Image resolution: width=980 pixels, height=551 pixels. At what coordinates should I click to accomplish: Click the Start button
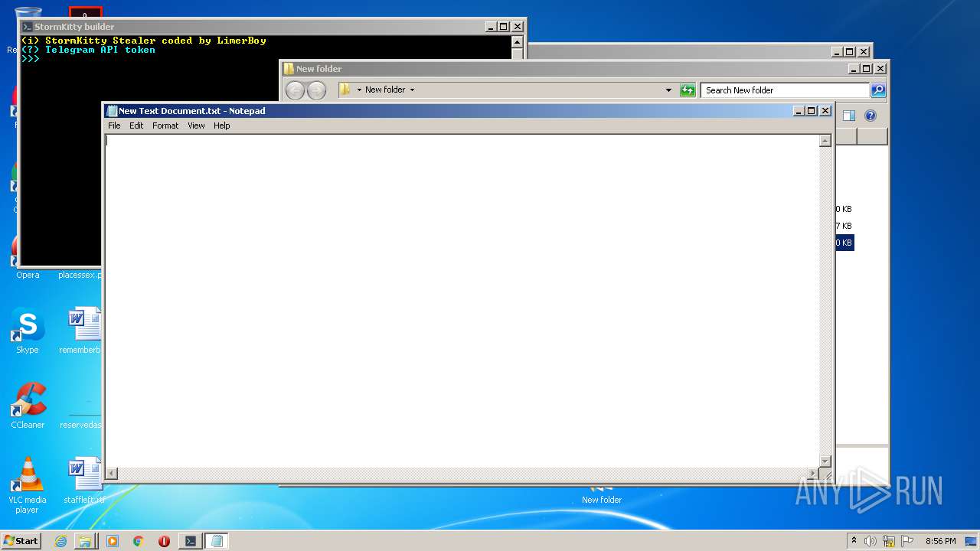point(21,540)
